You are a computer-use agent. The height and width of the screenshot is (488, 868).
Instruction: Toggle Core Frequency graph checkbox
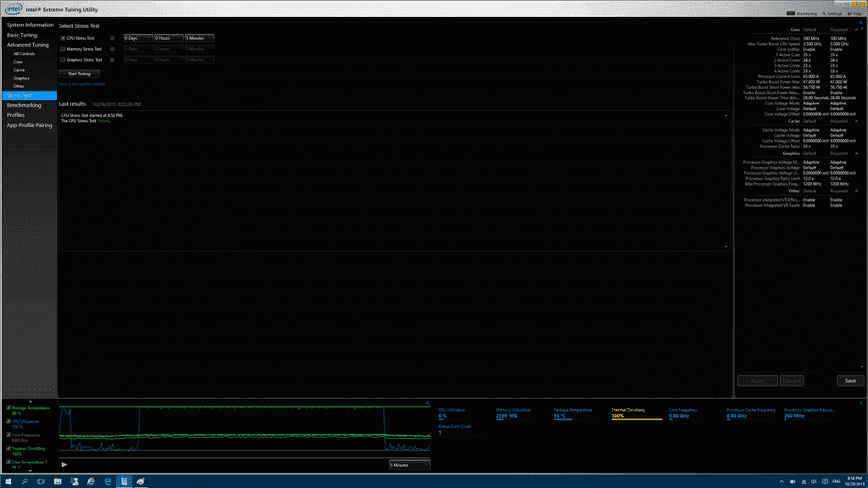(8, 435)
